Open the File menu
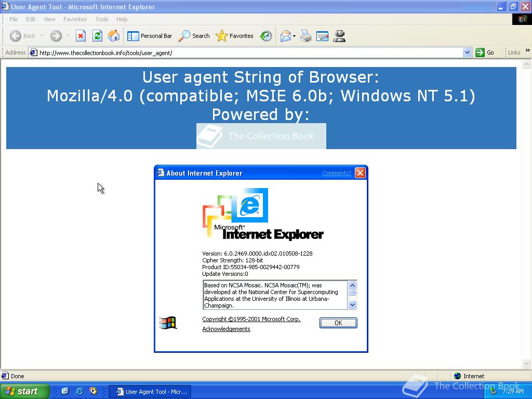Viewport: 532px width, 399px height. point(14,19)
